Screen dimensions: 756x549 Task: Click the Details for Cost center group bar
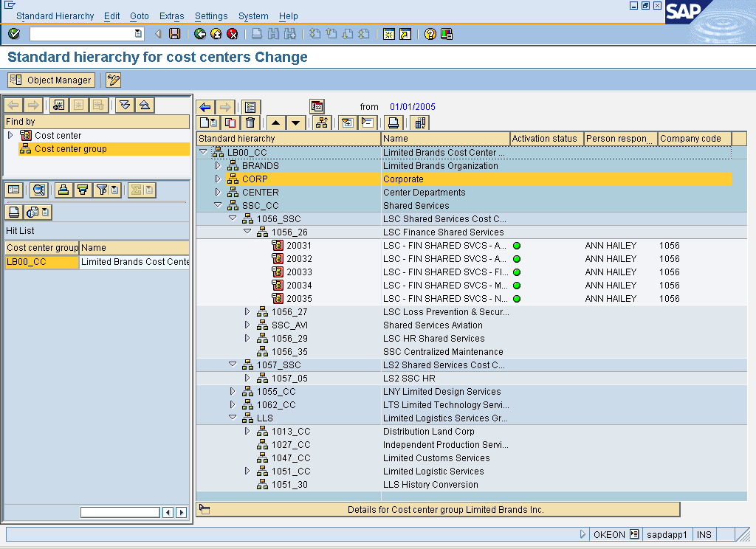click(x=439, y=509)
